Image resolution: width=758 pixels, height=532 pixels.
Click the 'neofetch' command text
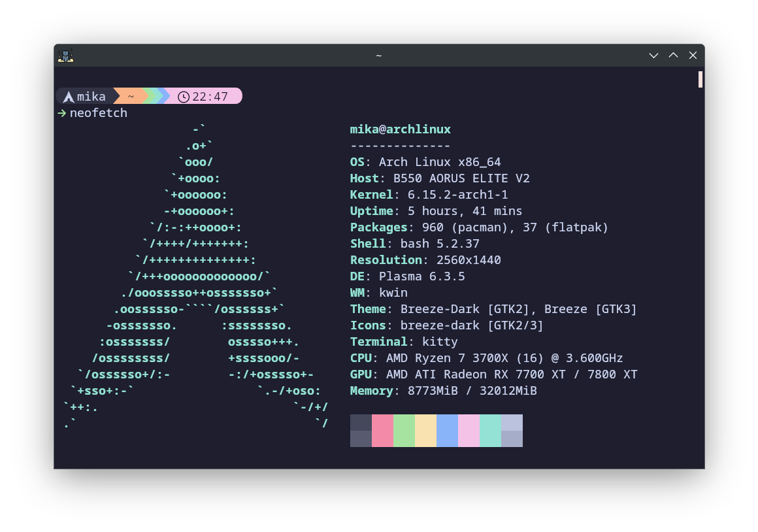(x=99, y=112)
